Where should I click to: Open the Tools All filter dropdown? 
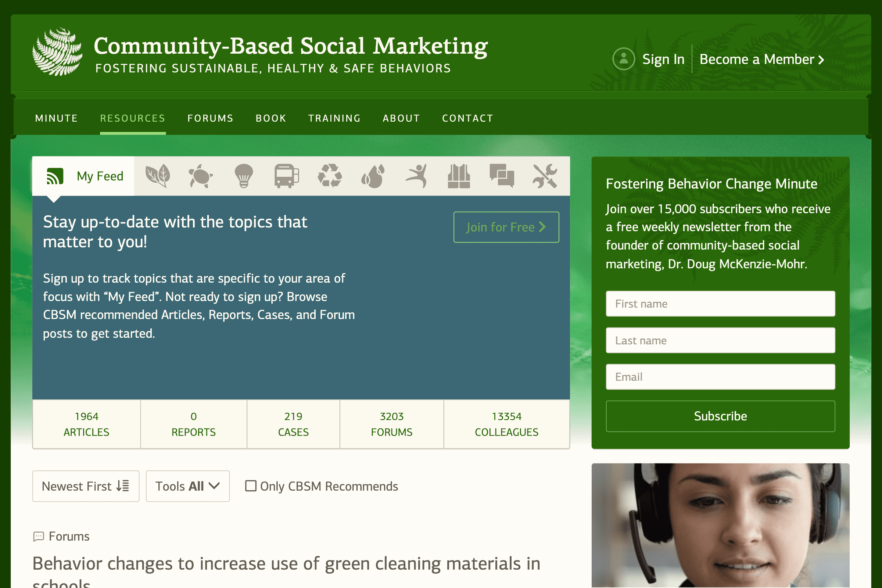point(187,485)
